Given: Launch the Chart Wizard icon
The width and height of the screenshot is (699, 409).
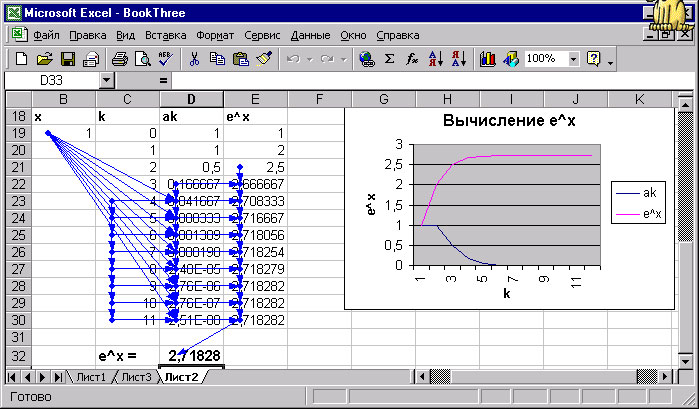Looking at the screenshot, I should point(488,59).
